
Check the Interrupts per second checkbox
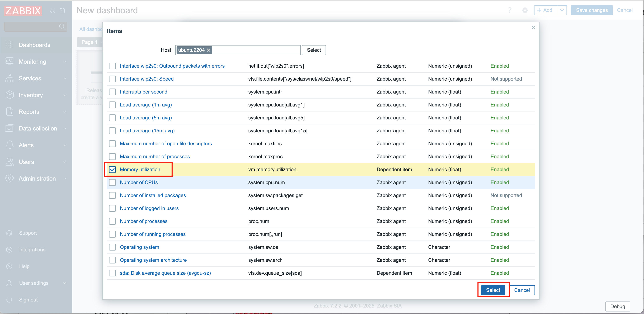tap(112, 92)
